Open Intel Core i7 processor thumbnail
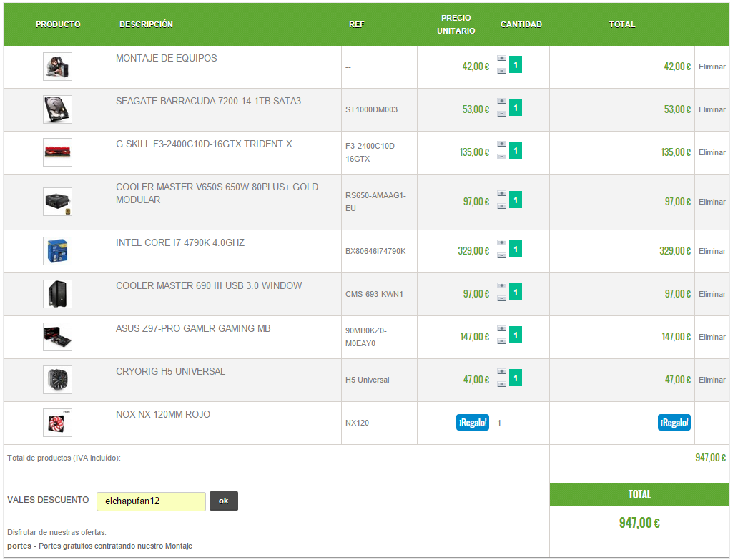 click(57, 251)
